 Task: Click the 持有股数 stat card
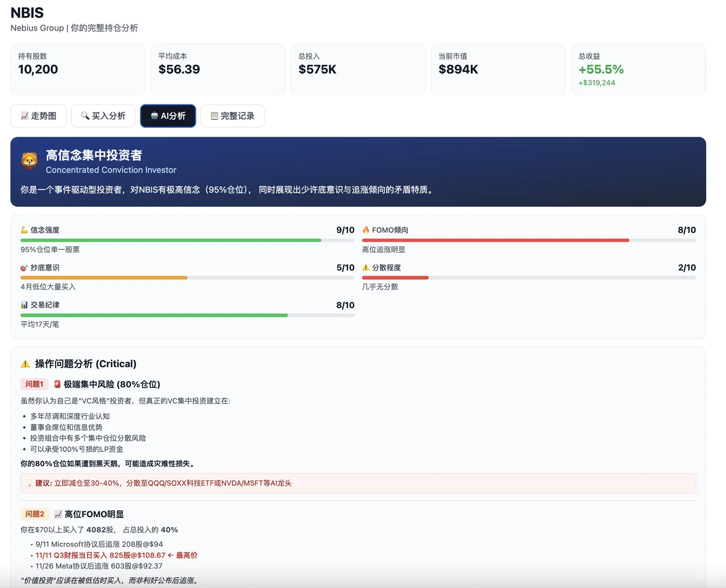coord(77,69)
